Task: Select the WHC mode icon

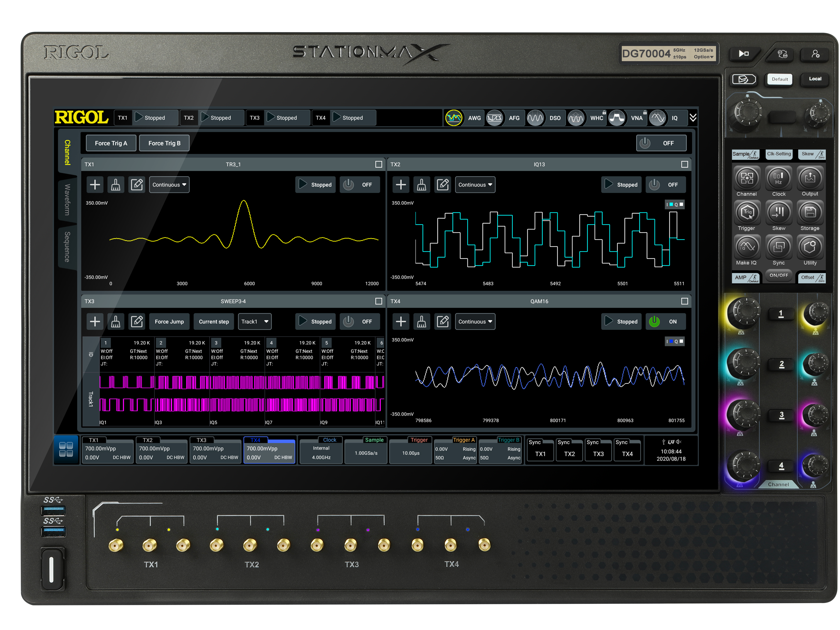Action: click(x=576, y=118)
